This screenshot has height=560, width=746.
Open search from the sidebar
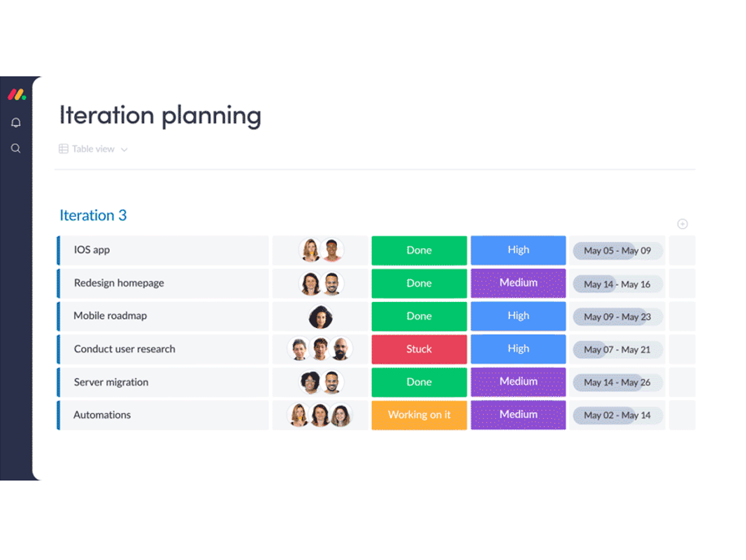tap(16, 149)
